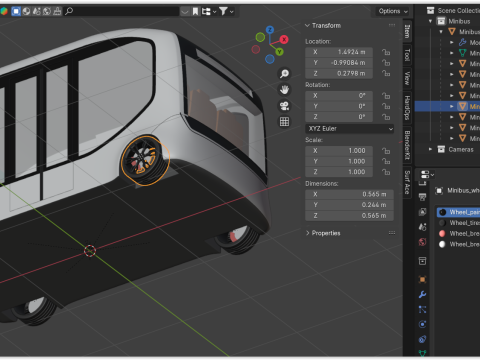480x360 pixels.
Task: Lock the Scale X value
Action: (x=386, y=151)
